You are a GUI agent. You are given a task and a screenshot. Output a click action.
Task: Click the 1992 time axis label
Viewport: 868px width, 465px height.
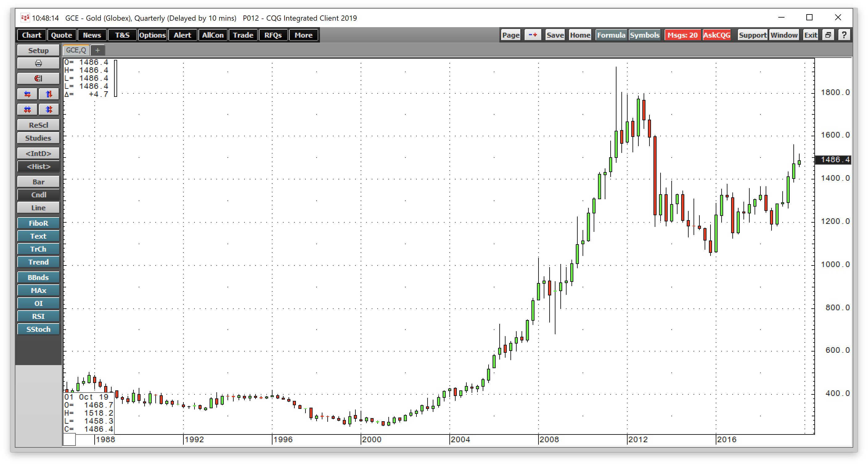coord(194,439)
